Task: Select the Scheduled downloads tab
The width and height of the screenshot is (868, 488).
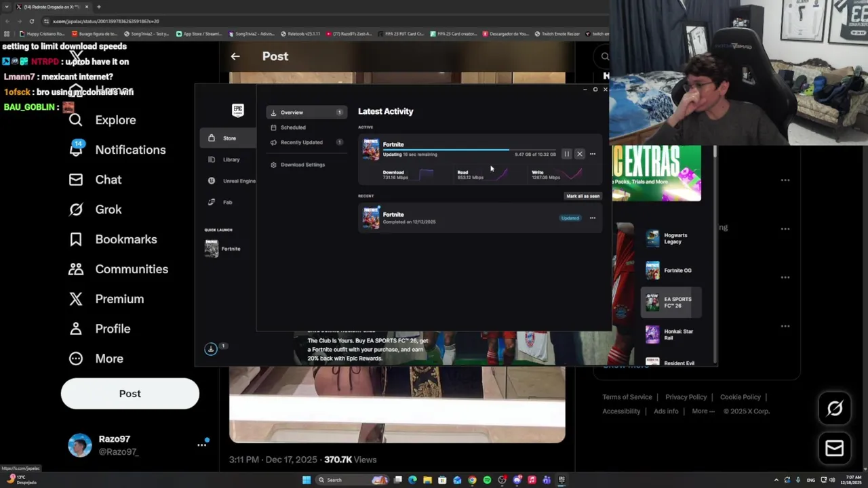Action: pyautogui.click(x=307, y=127)
